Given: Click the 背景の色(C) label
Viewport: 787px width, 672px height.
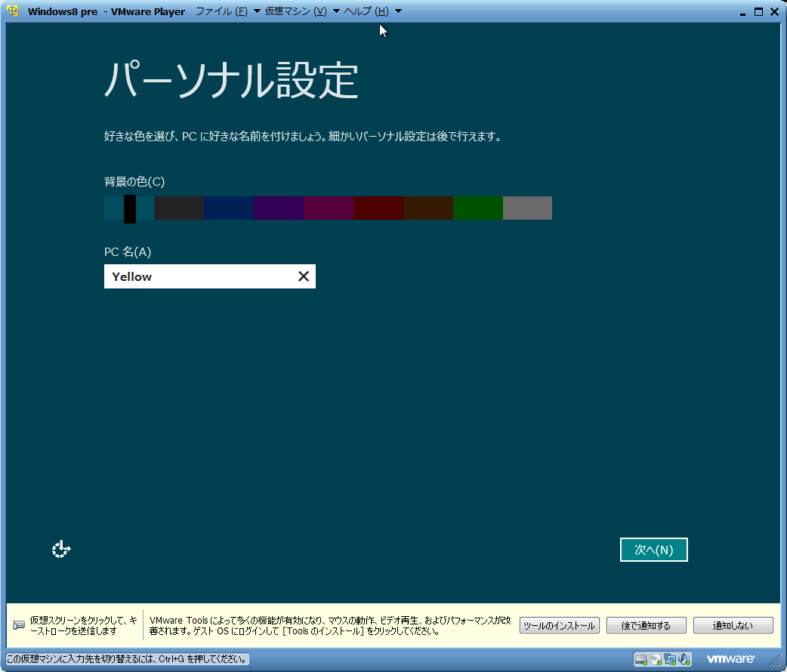Looking at the screenshot, I should click(x=134, y=182).
